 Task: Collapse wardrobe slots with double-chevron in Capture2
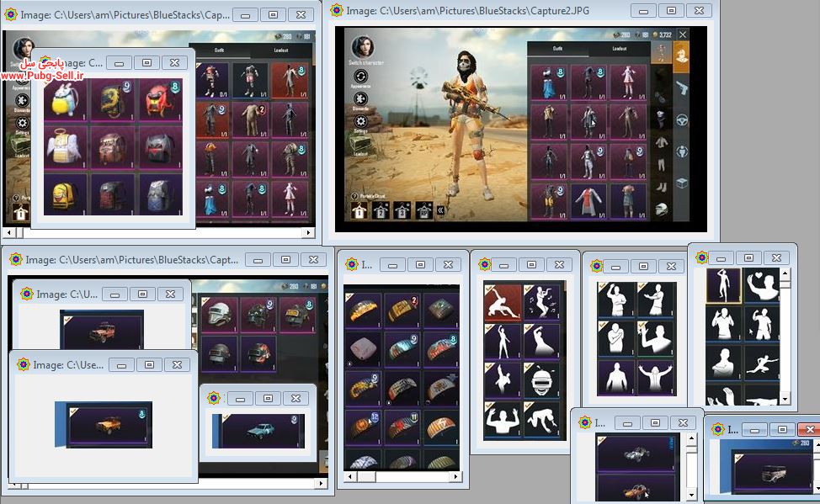(441, 210)
